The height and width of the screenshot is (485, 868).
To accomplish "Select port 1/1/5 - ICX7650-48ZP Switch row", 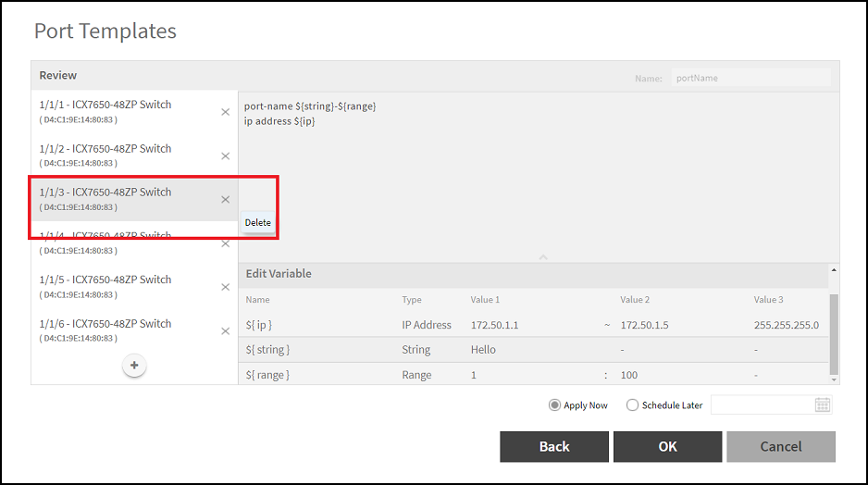I will [x=134, y=287].
